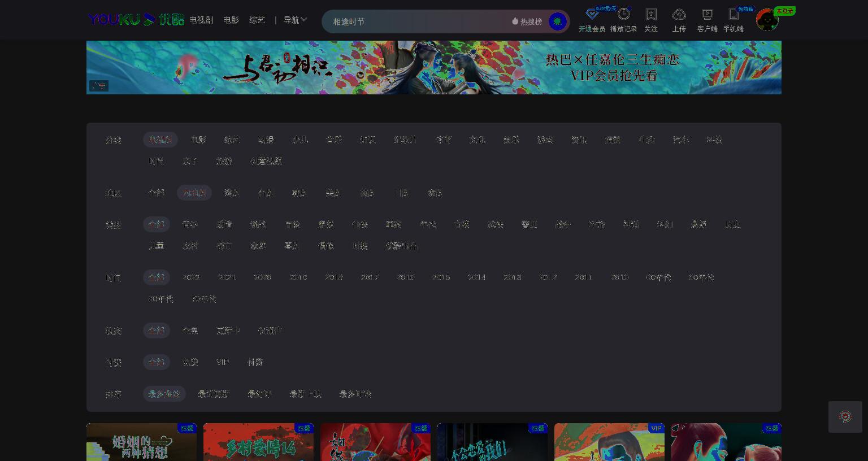Select 电影 in the 分类 filter row
The image size is (868, 461).
(198, 140)
